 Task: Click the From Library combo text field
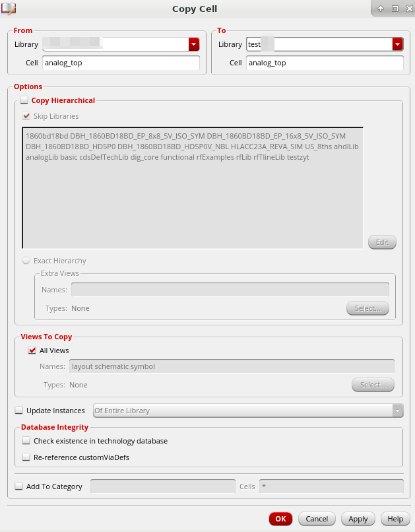tap(115, 44)
